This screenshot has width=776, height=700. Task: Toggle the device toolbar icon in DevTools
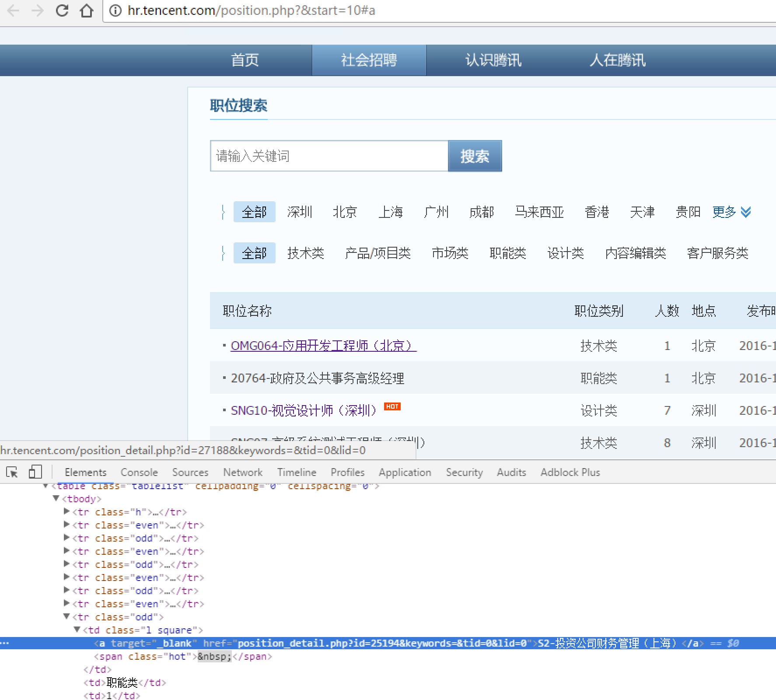point(35,472)
